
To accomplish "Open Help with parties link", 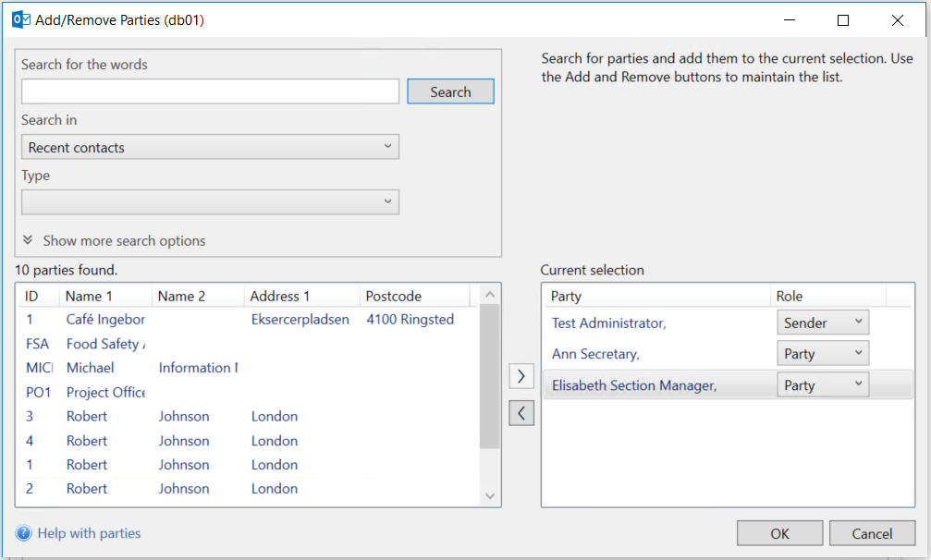I will [89, 533].
